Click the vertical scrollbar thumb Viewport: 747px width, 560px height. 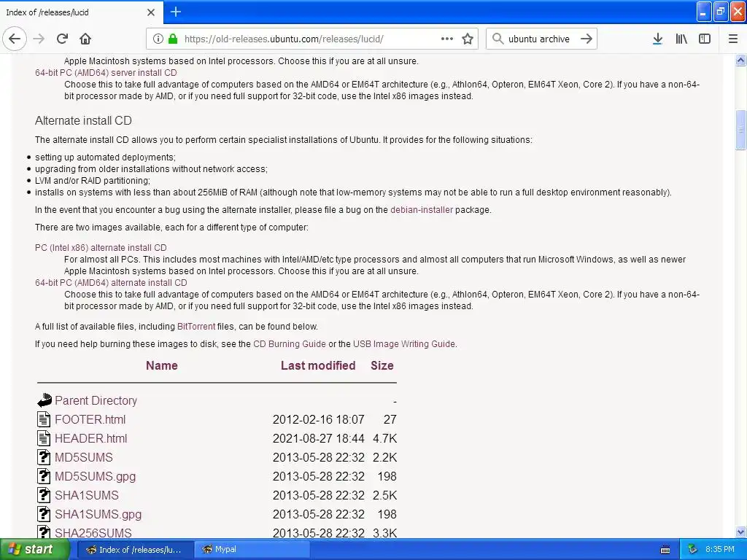(x=740, y=130)
